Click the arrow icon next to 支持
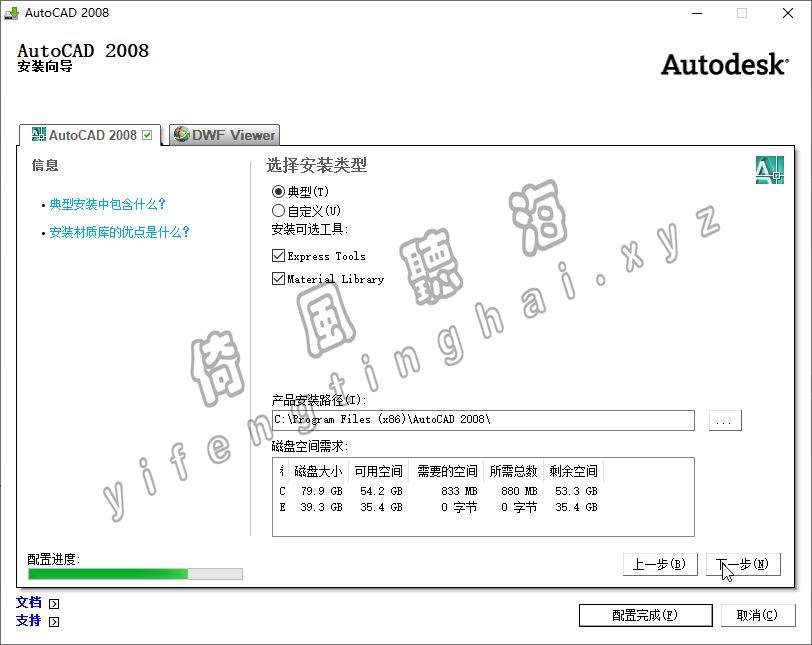The width and height of the screenshot is (812, 645). [54, 622]
